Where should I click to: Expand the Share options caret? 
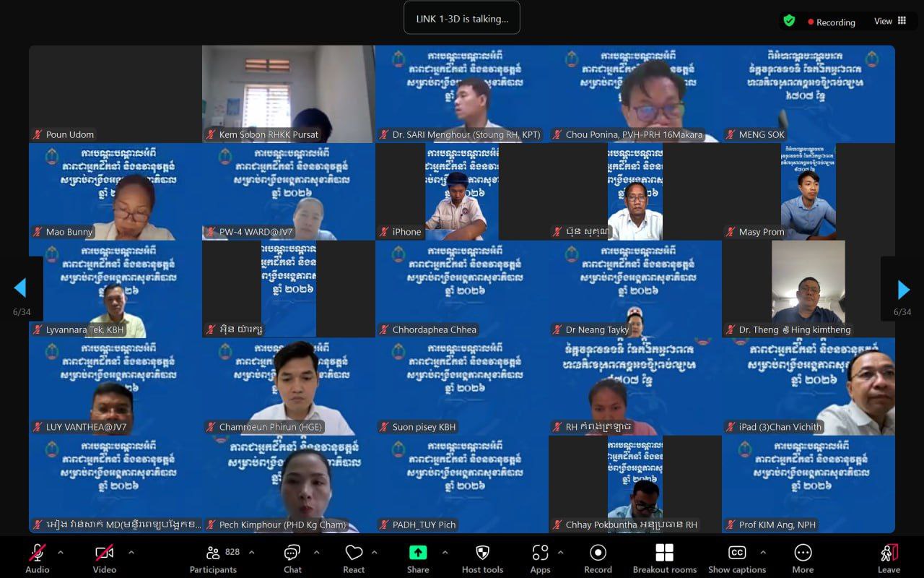pos(445,553)
